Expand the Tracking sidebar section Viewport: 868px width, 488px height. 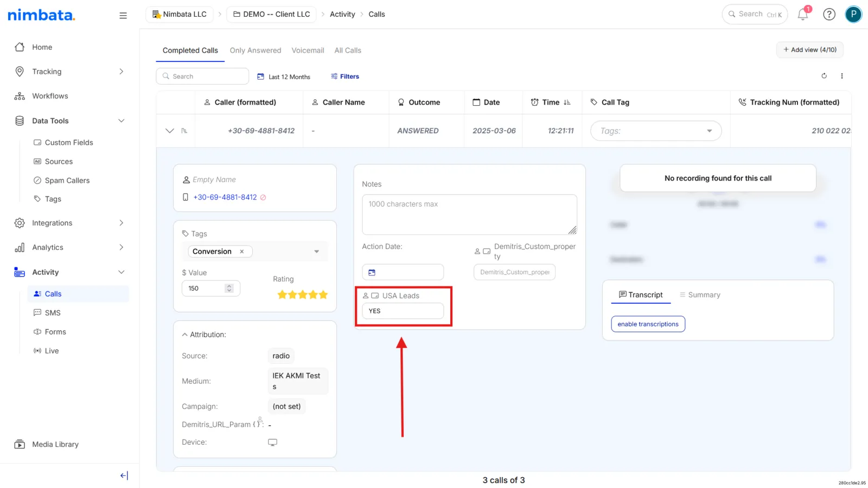pyautogui.click(x=121, y=72)
